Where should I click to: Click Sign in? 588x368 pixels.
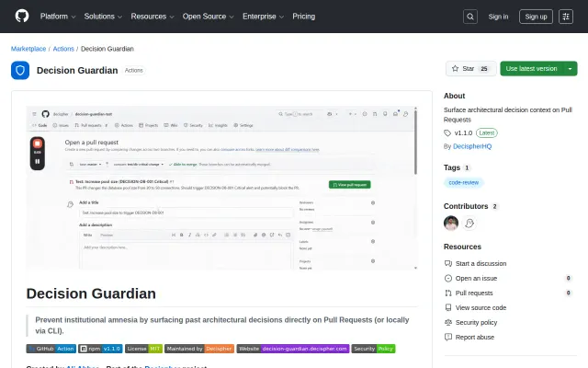point(498,17)
